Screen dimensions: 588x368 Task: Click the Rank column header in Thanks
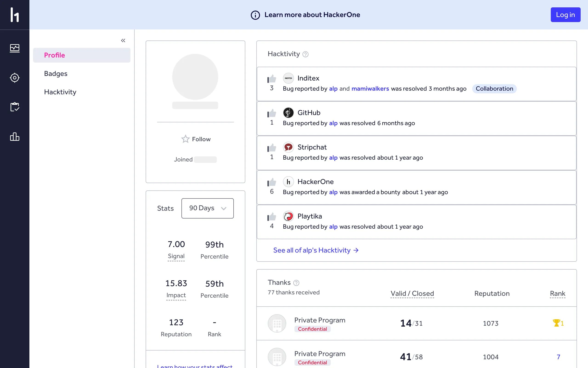(557, 293)
